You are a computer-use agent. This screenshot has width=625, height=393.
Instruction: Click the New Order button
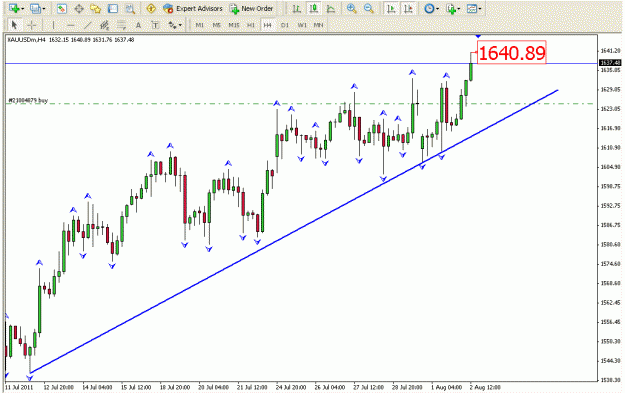pos(251,8)
